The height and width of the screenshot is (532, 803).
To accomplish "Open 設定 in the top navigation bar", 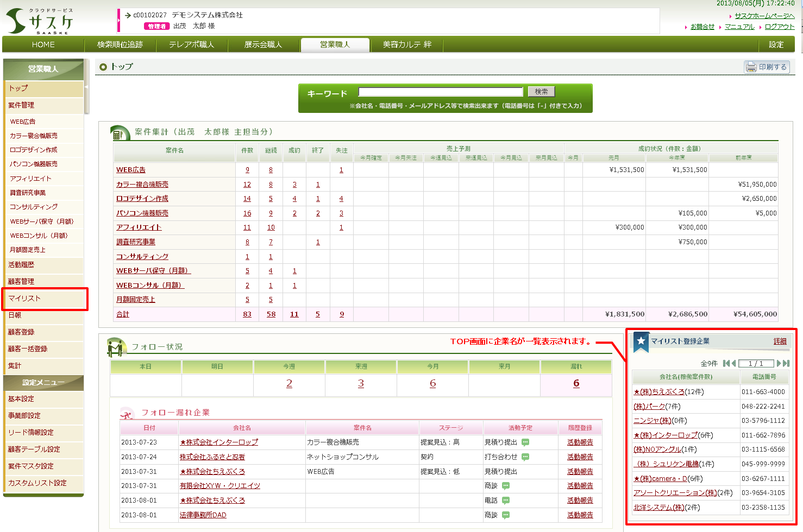I will tap(776, 45).
